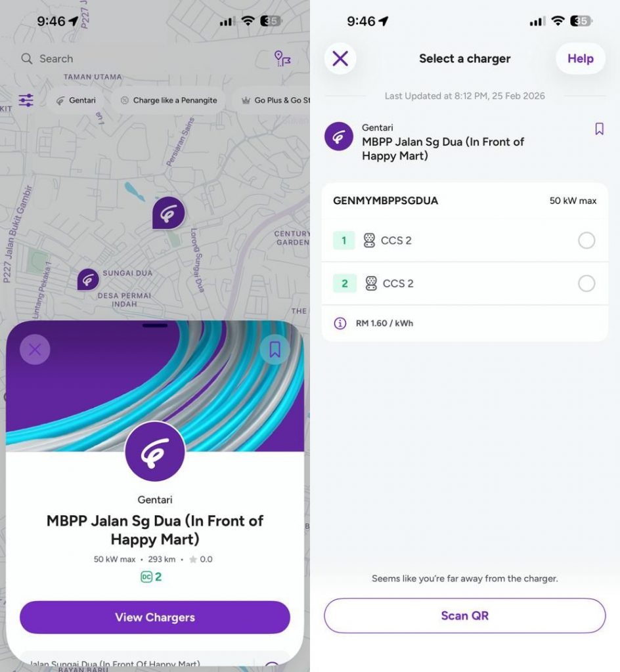This screenshot has width=620, height=672.
Task: Tap the Scan QR button
Action: [465, 616]
